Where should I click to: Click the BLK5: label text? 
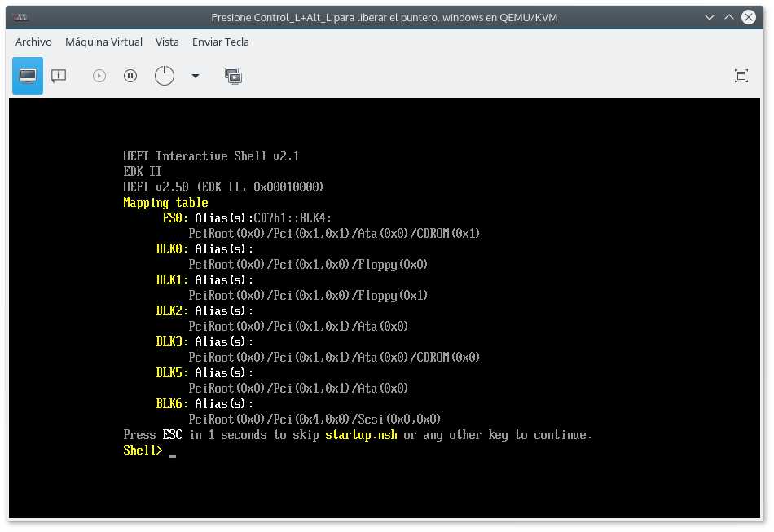tap(172, 372)
